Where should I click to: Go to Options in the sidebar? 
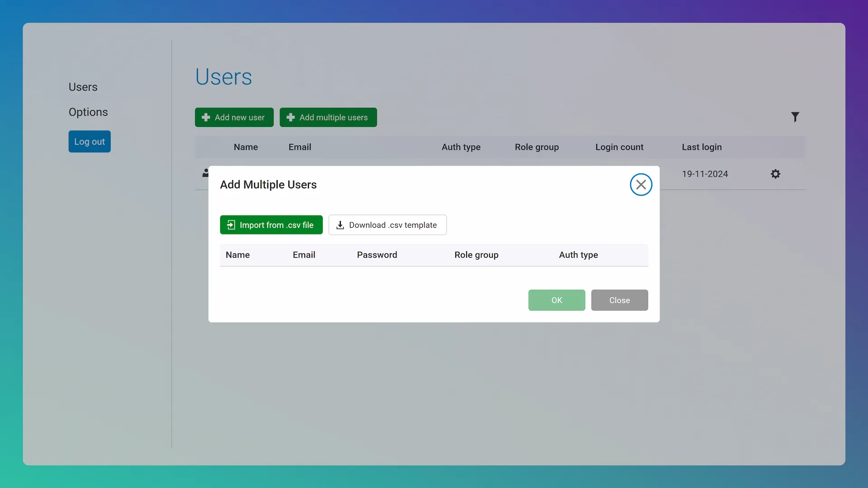click(88, 112)
